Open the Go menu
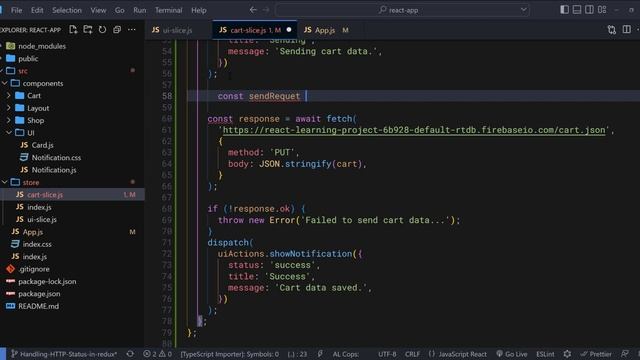This screenshot has height=360, width=640. point(120,10)
